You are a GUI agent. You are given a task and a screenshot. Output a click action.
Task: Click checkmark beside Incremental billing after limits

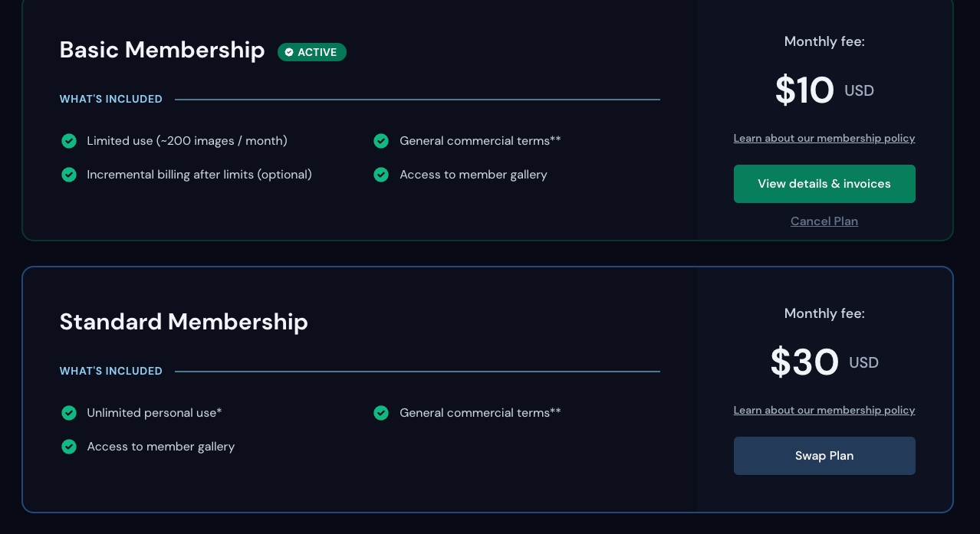pyautogui.click(x=69, y=175)
